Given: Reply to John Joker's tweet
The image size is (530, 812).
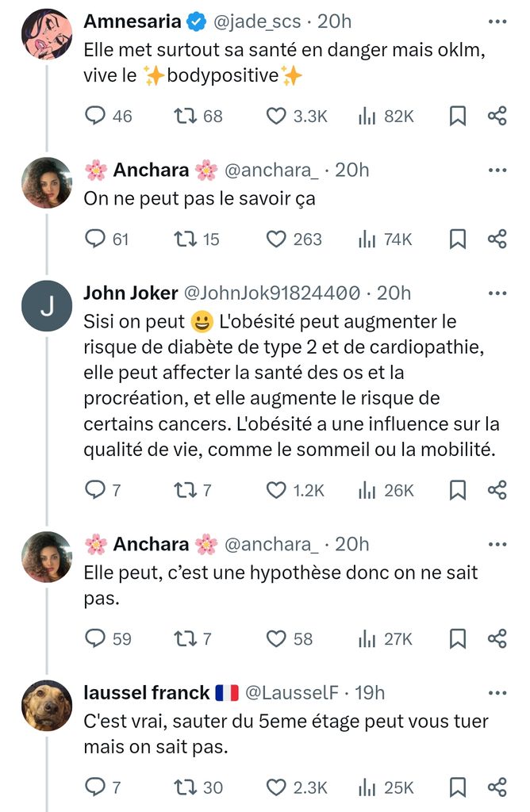Looking at the screenshot, I should (x=95, y=491).
